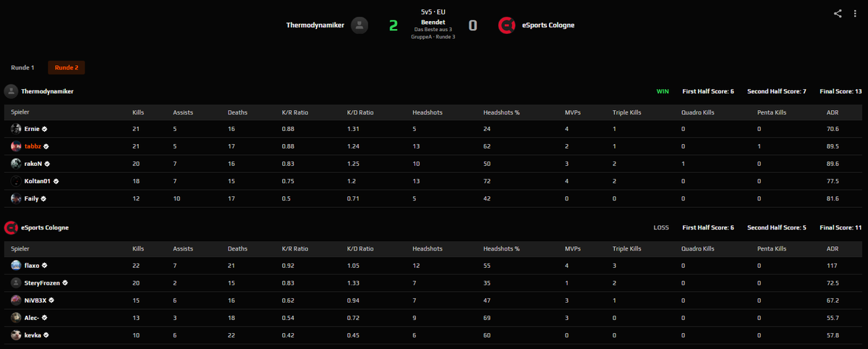Click Alec-'s player avatar

(16, 317)
